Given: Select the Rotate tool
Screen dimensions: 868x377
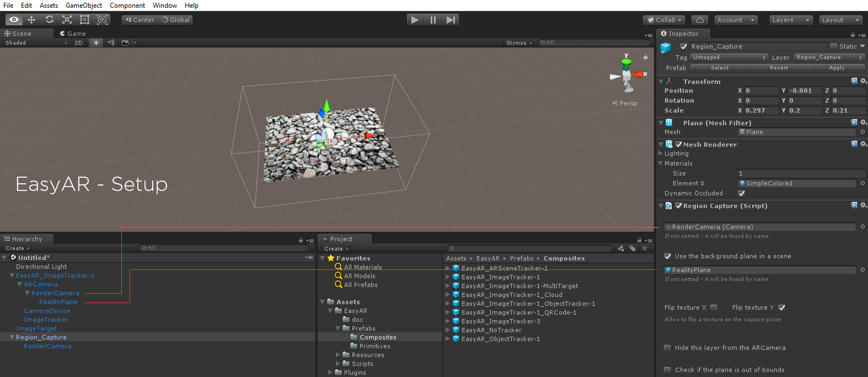Looking at the screenshot, I should (49, 20).
